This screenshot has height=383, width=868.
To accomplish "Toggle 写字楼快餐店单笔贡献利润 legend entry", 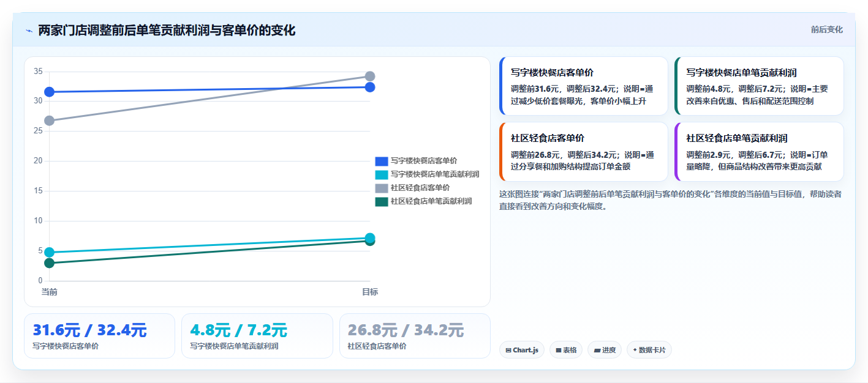I will tap(427, 174).
